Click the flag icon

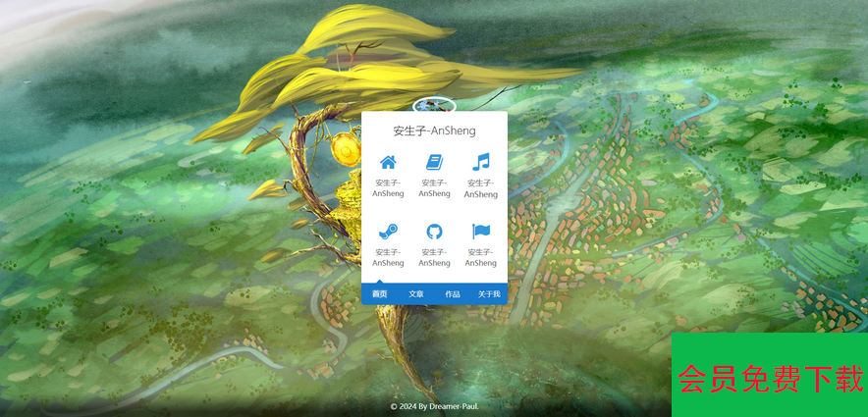click(x=480, y=232)
